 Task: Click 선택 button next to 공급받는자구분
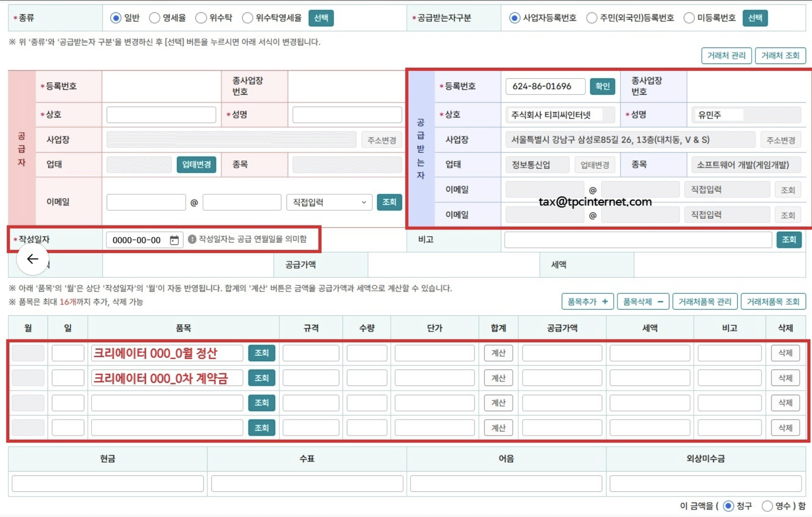[755, 18]
